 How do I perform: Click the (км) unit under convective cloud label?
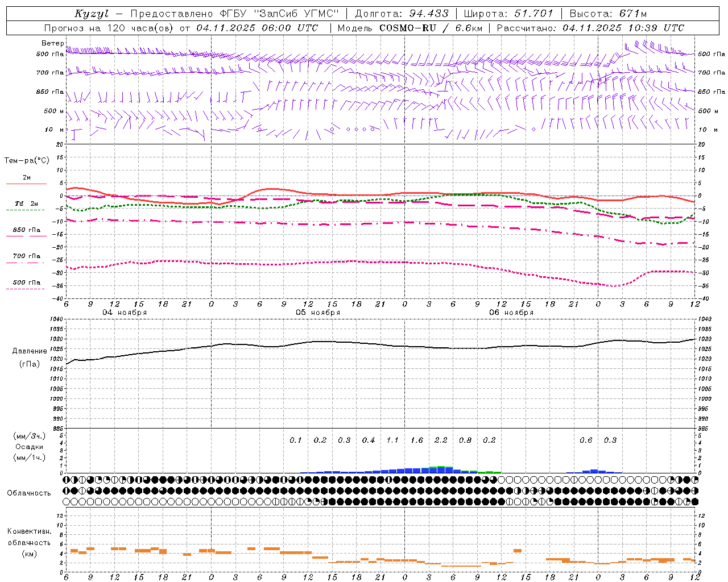point(30,554)
